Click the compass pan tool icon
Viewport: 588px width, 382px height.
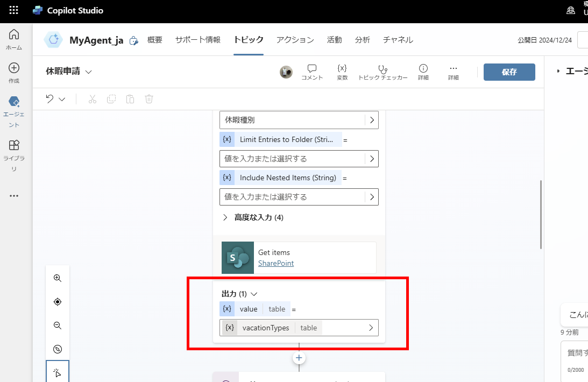coord(57,301)
